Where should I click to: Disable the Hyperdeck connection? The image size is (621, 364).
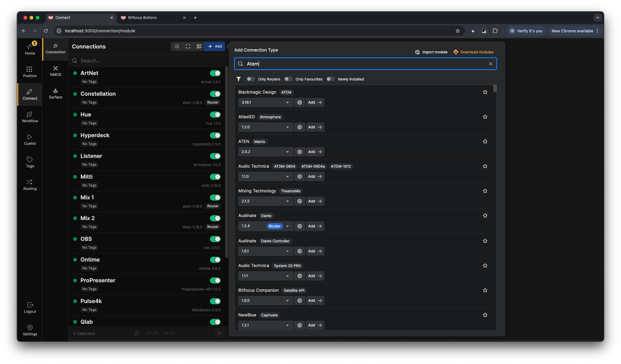point(215,135)
